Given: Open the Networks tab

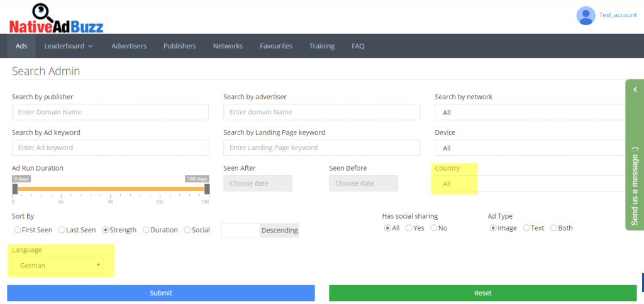Looking at the screenshot, I should 228,46.
